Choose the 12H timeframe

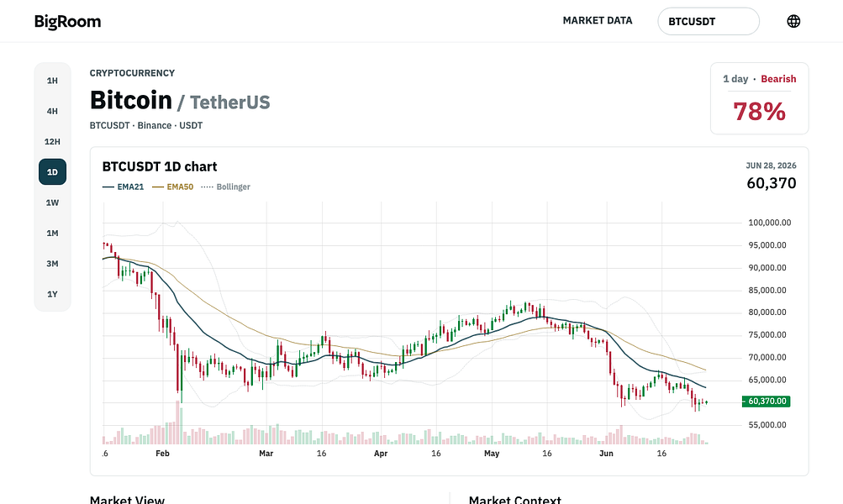52,142
